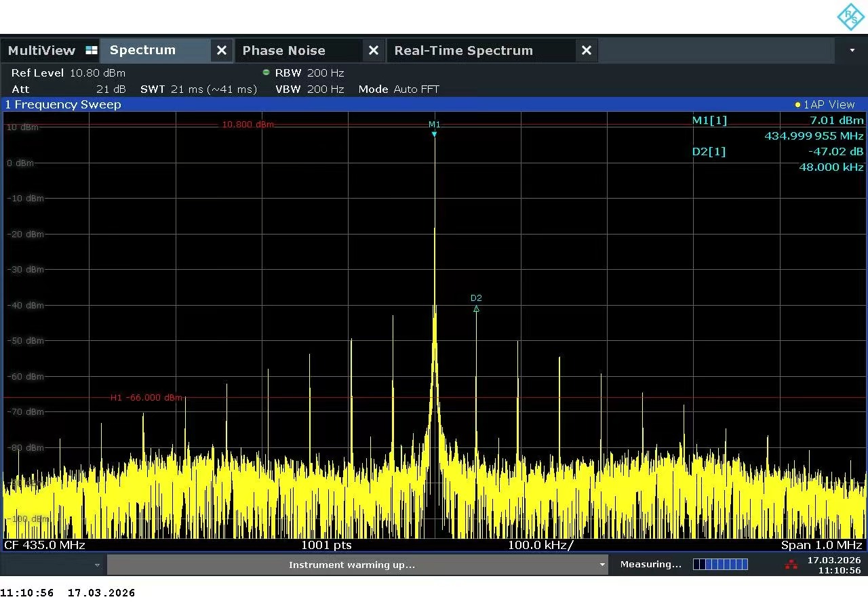Select the H1 -66.000 dBm display line
868x610 pixels.
pos(146,398)
